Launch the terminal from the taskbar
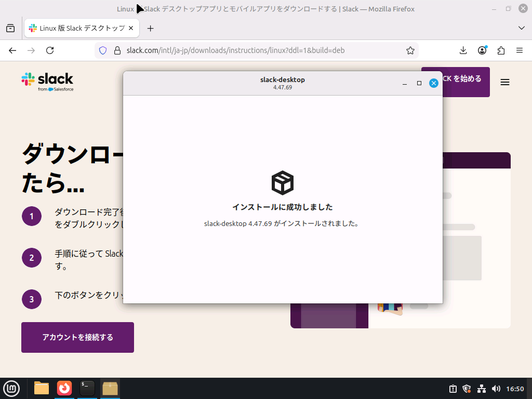 (86, 388)
